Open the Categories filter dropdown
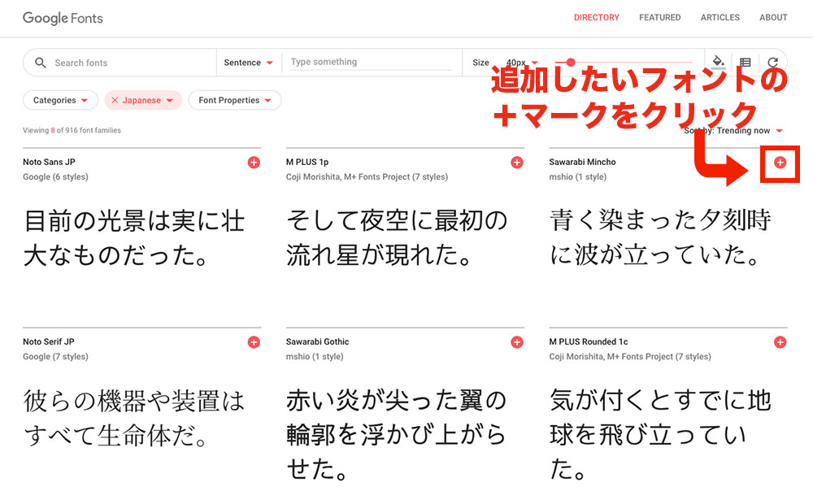 pos(60,100)
